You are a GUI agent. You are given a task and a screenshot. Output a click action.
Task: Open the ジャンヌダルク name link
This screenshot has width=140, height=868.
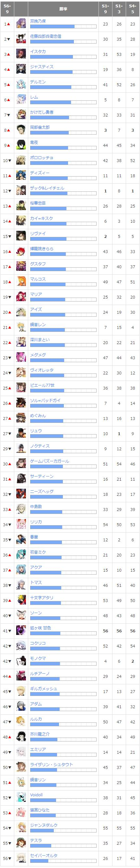tap(44, 825)
